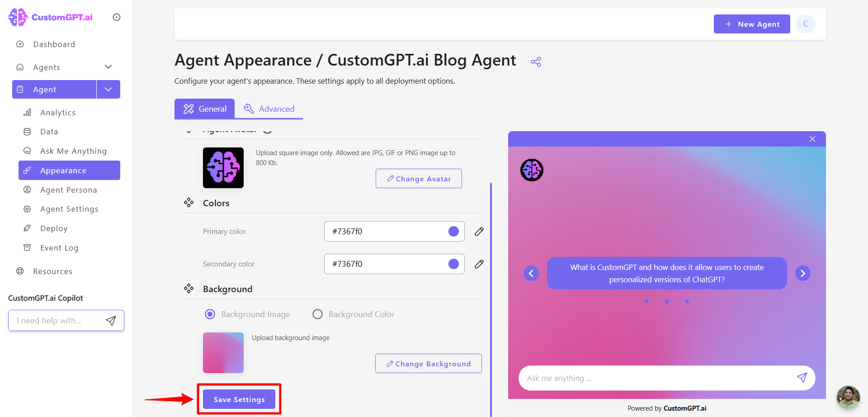Open the support chat avatar bubble

[x=848, y=397]
